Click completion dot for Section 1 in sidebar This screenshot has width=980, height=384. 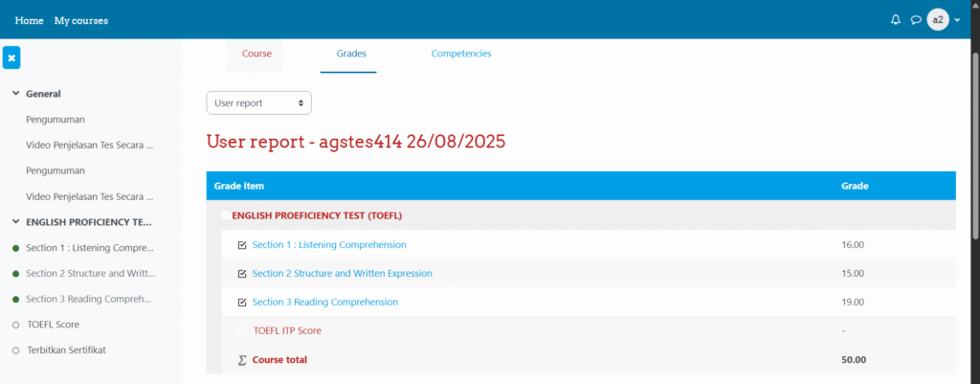pos(15,248)
